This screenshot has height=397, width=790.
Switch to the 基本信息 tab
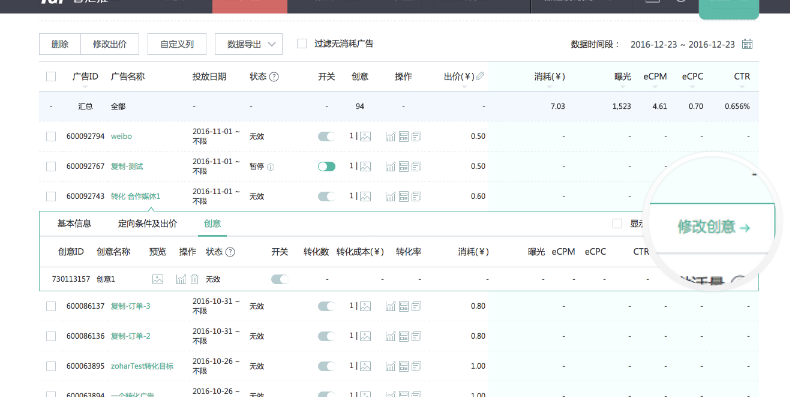click(74, 224)
